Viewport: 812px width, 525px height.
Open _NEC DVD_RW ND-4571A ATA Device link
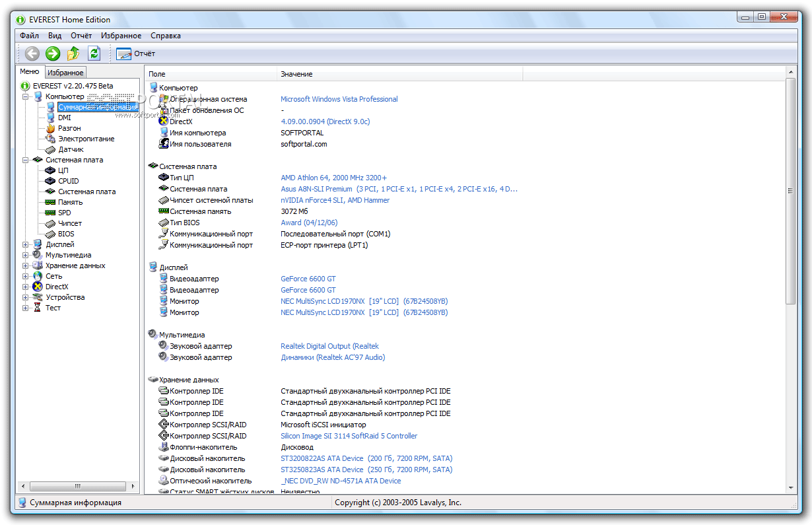341,481
